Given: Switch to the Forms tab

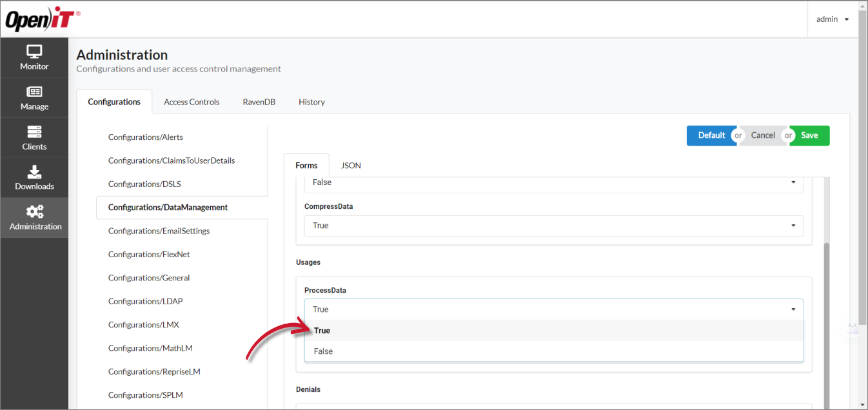Looking at the screenshot, I should [x=306, y=166].
